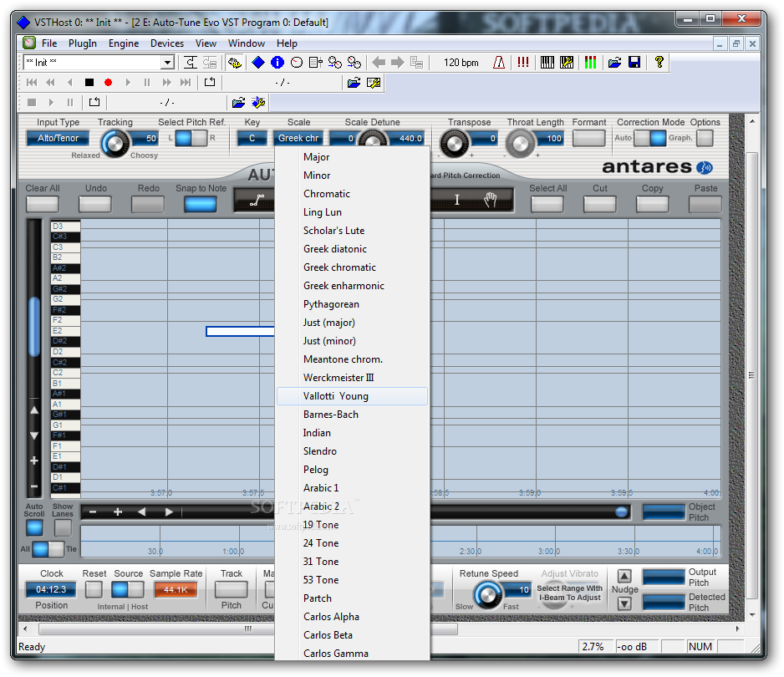Screen dimensions: 784x677
Task: Click the Copy button
Action: point(652,204)
